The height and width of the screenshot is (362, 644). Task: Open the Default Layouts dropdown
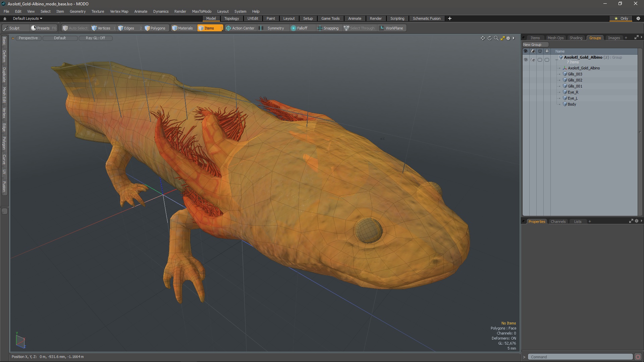(x=28, y=18)
